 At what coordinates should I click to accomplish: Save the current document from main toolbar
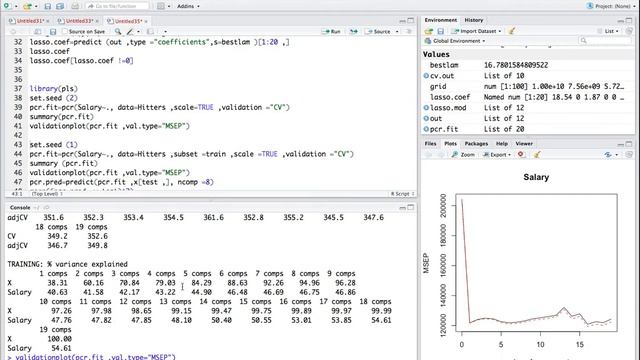(48, 6)
